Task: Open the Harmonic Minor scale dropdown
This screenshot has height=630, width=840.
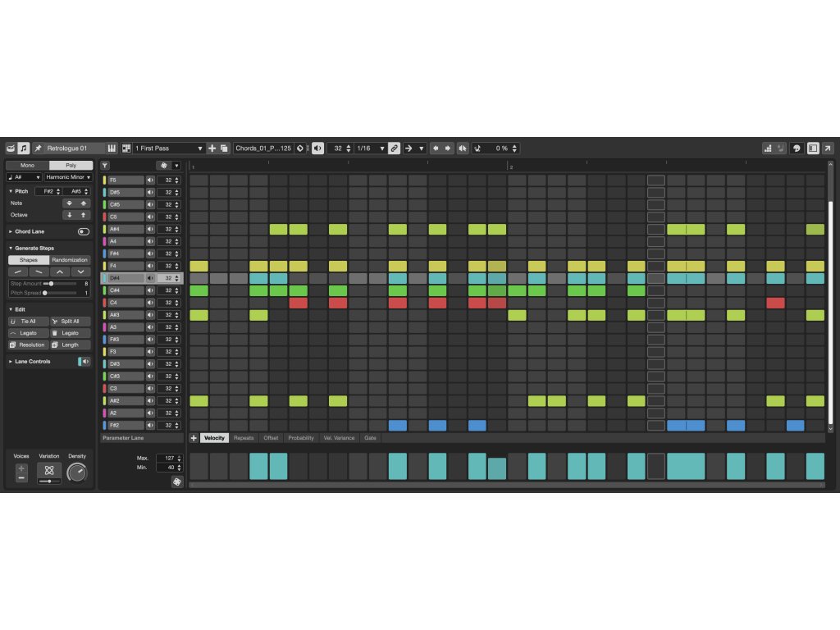Action: point(69,177)
